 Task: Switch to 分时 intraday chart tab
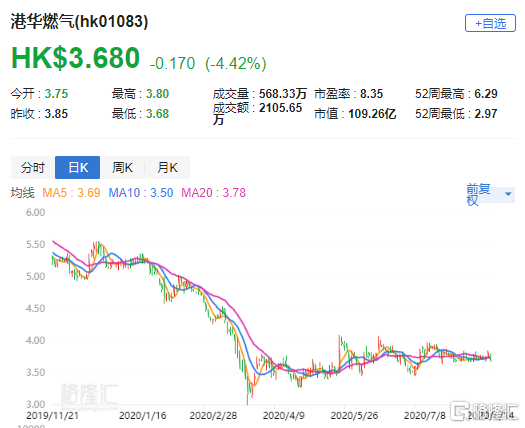[33, 167]
